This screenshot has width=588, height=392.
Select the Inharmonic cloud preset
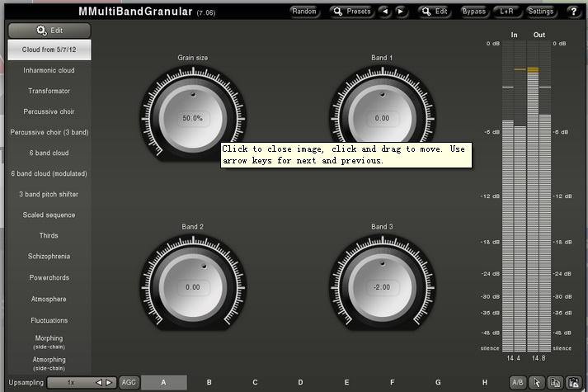click(x=49, y=70)
